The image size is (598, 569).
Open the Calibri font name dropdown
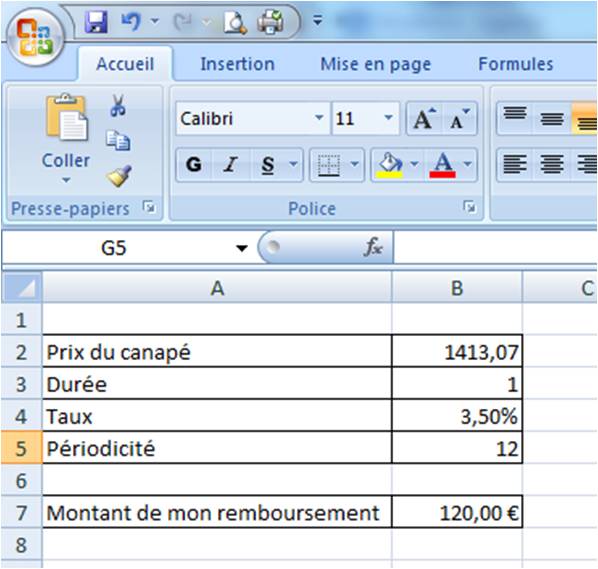(x=319, y=118)
